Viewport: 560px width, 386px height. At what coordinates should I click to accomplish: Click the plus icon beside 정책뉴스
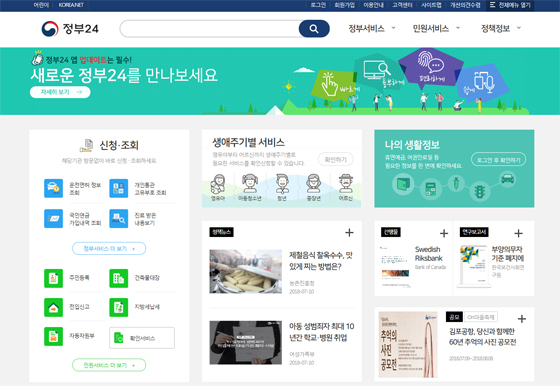point(349,233)
